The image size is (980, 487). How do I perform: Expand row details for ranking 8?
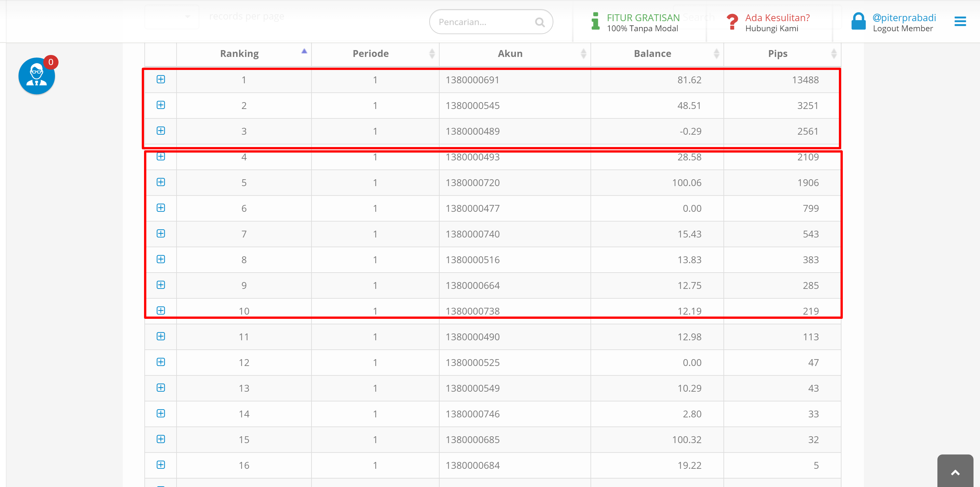tap(161, 259)
